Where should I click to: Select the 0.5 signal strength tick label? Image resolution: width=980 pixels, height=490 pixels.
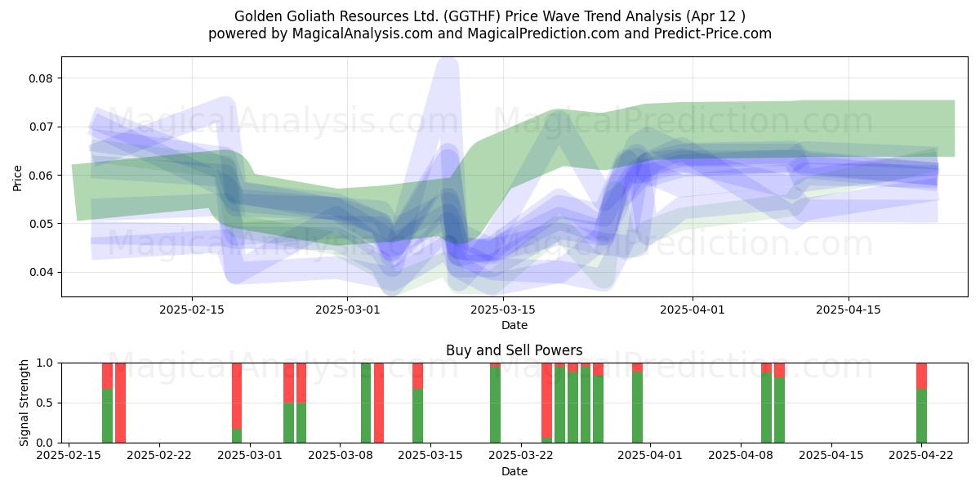pos(46,403)
